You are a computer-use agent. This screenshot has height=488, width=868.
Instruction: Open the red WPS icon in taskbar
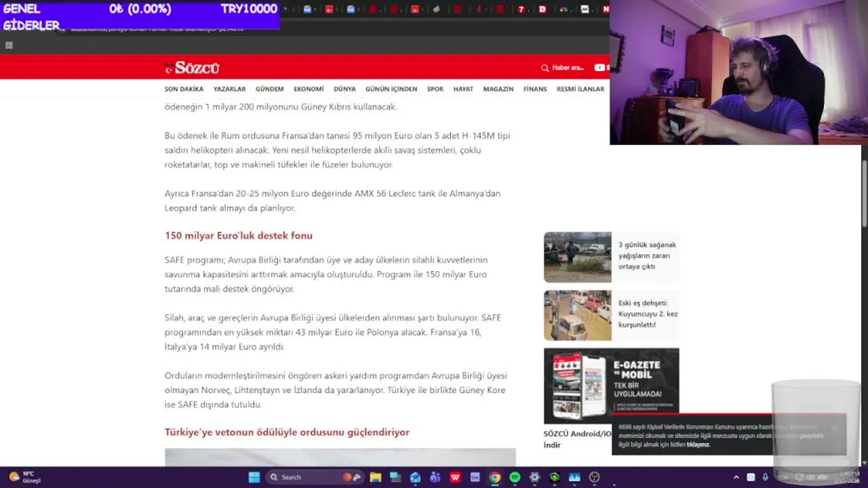tap(455, 477)
